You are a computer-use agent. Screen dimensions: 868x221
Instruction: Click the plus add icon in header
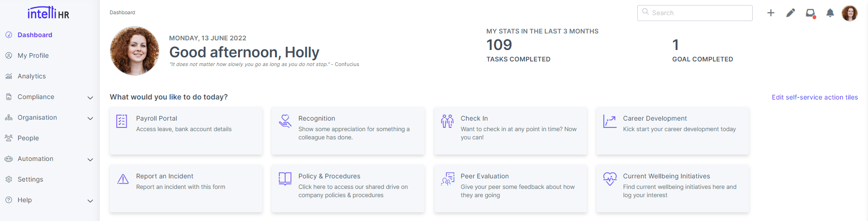pos(771,13)
